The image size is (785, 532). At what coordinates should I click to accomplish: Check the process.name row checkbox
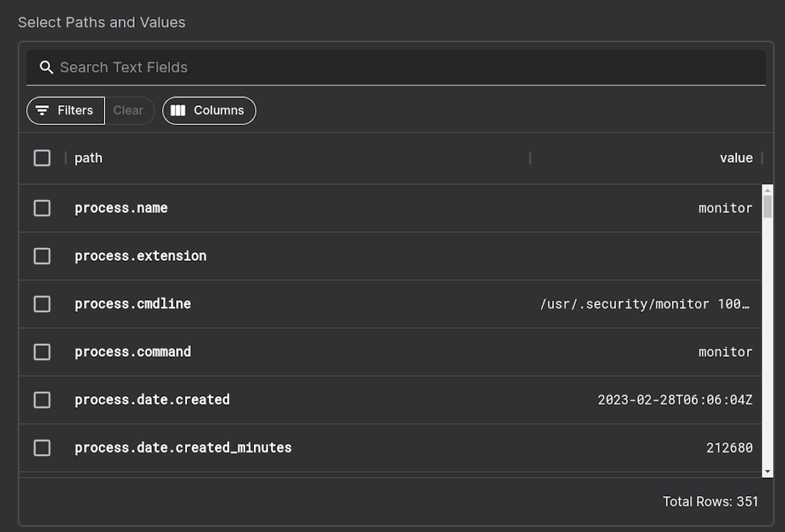(x=42, y=208)
